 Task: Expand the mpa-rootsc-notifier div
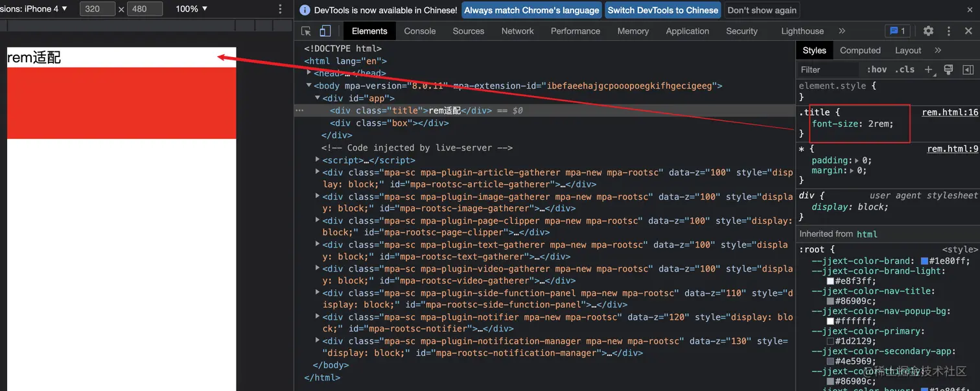pyautogui.click(x=318, y=316)
